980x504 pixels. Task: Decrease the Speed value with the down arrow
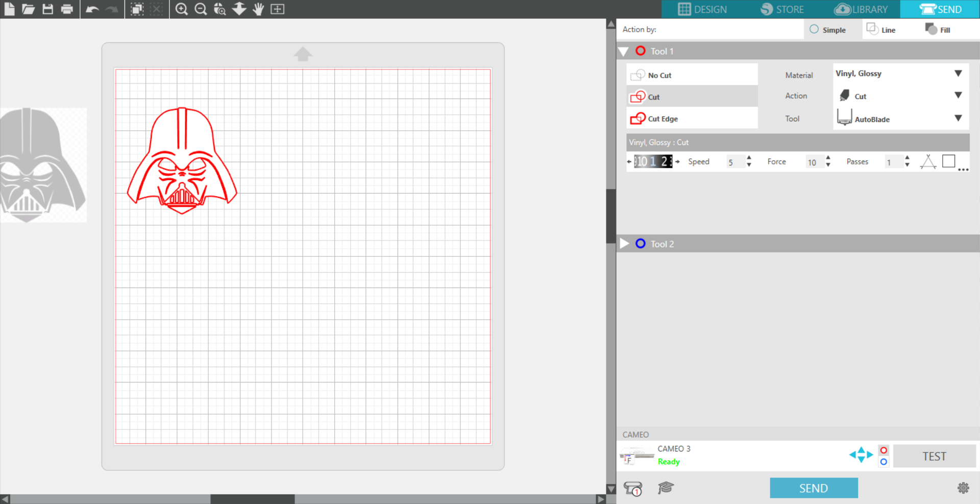(749, 165)
